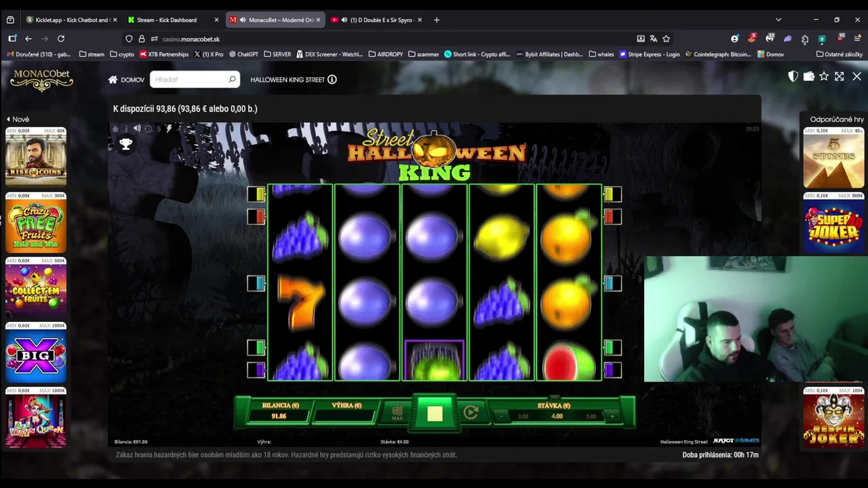
Task: Open Halloween King Street info circle
Action: tap(332, 79)
